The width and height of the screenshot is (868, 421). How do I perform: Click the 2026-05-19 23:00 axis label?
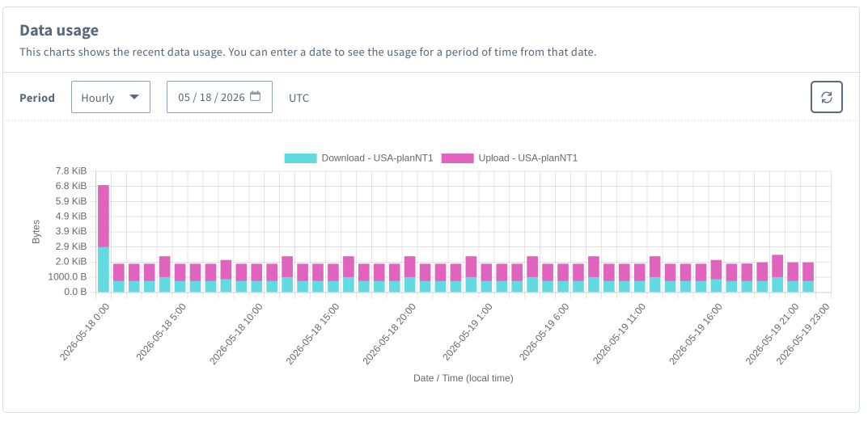tap(805, 333)
